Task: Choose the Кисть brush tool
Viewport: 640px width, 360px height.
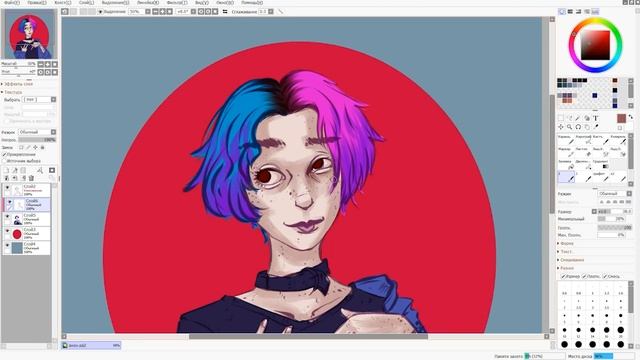Action: point(600,140)
